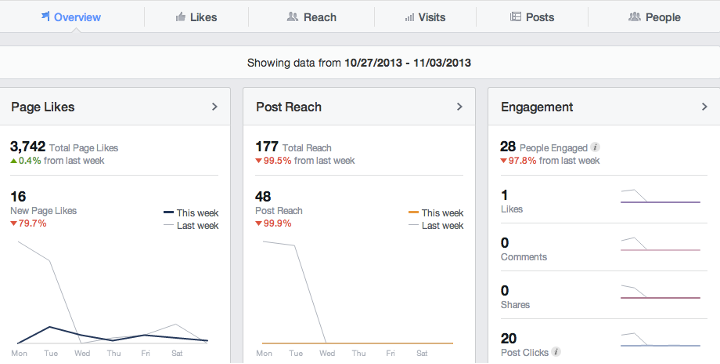This screenshot has width=720, height=364.
Task: Open the Page Likes heading link
Action: [x=43, y=107]
